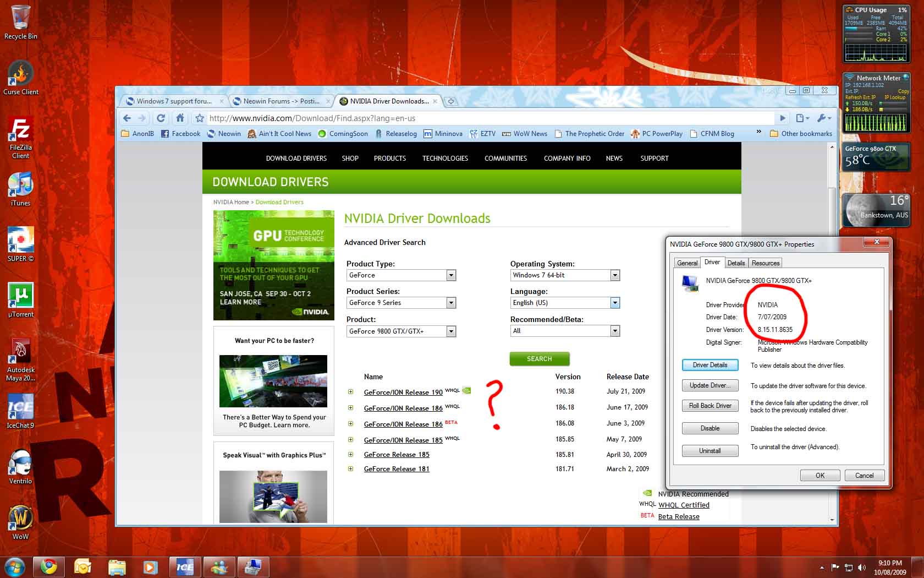Screen dimensions: 924x578
Task: Open Windows Media Player from the taskbar
Action: (x=150, y=566)
